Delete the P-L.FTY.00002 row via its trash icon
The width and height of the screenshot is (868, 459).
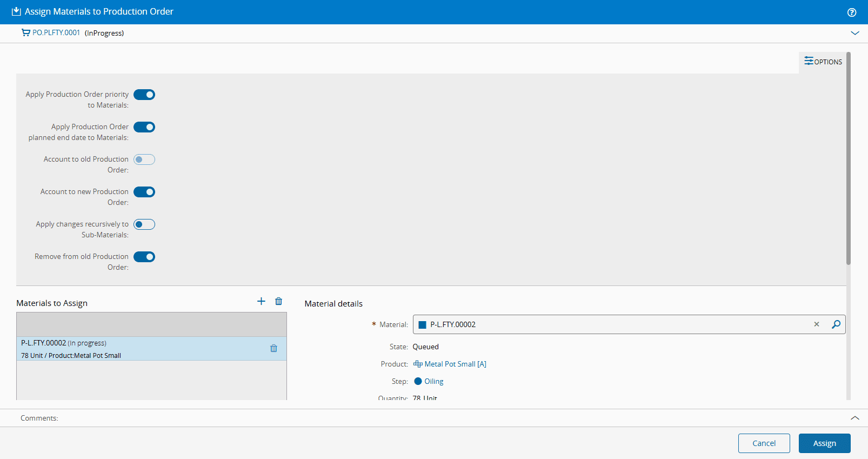pyautogui.click(x=273, y=348)
